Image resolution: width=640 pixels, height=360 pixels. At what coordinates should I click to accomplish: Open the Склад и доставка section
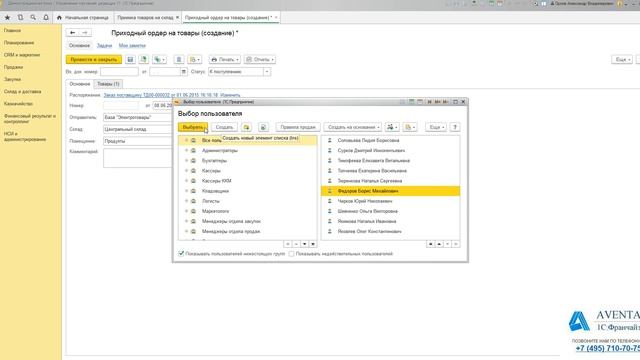[x=22, y=91]
